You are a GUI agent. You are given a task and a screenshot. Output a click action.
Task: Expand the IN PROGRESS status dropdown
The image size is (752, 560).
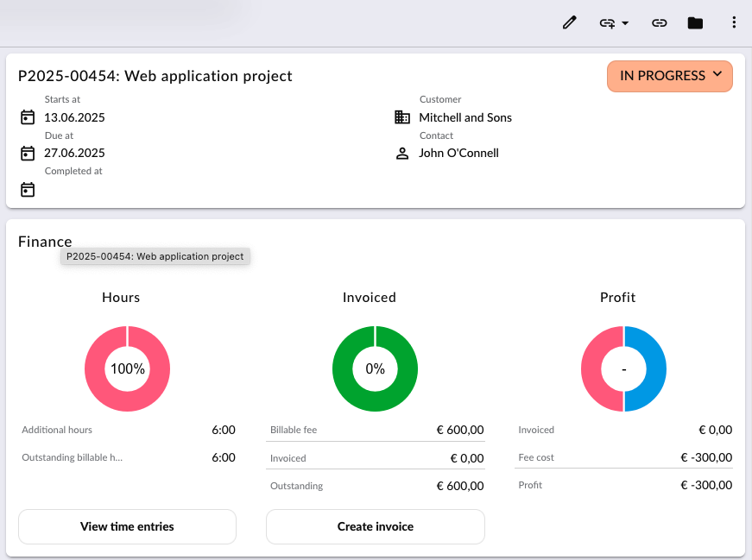tap(669, 76)
